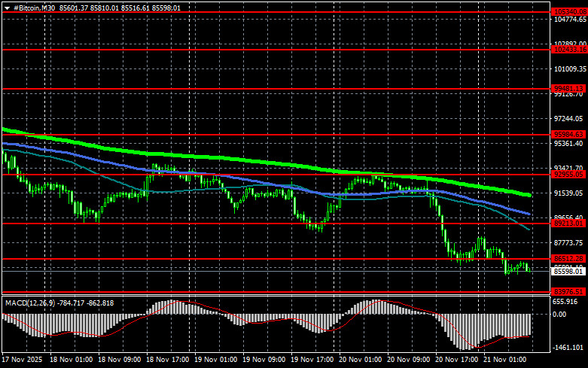This screenshot has width=588, height=368.
Task: Click the last candlestick on the chart
Action: pos(530,269)
